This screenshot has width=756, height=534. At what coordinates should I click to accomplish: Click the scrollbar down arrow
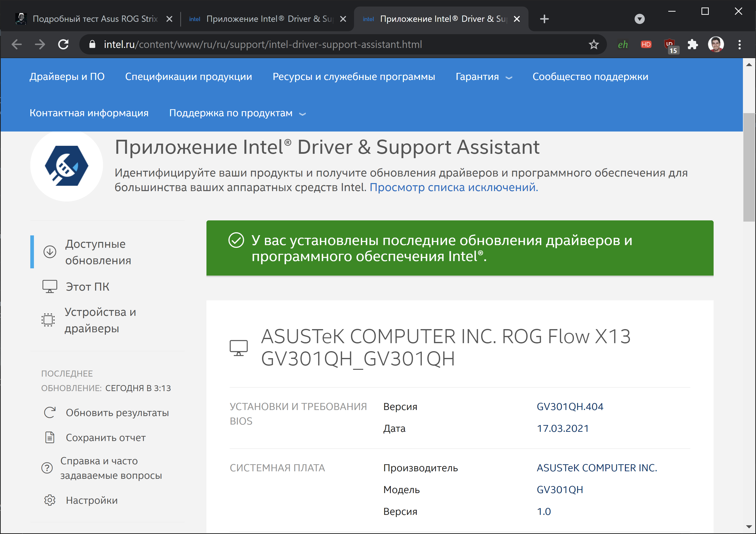pyautogui.click(x=749, y=527)
